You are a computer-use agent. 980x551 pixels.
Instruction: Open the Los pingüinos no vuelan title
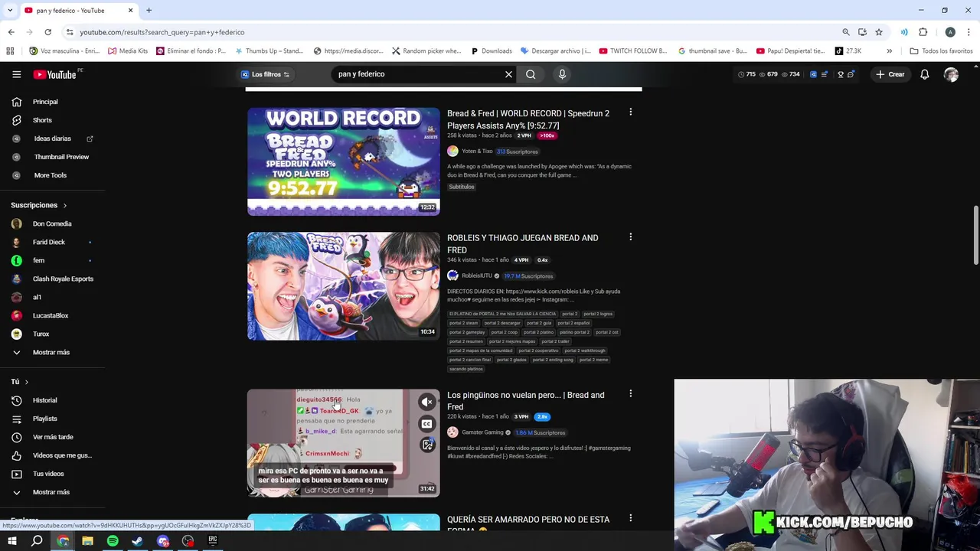[526, 401]
